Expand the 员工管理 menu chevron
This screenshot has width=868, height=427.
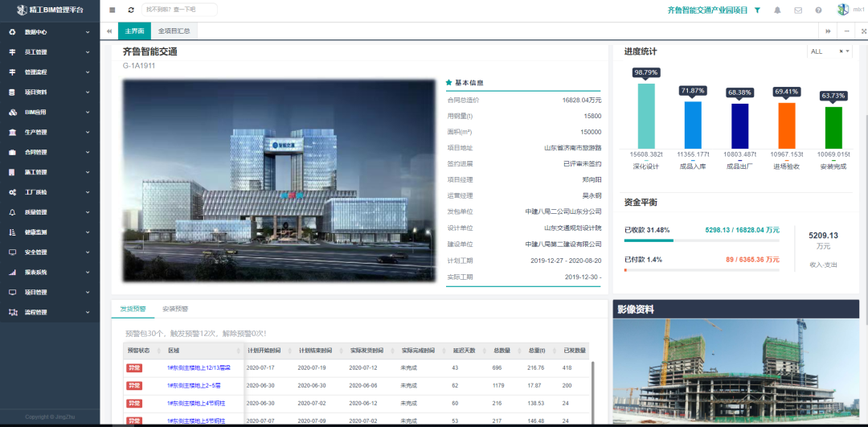click(x=88, y=52)
